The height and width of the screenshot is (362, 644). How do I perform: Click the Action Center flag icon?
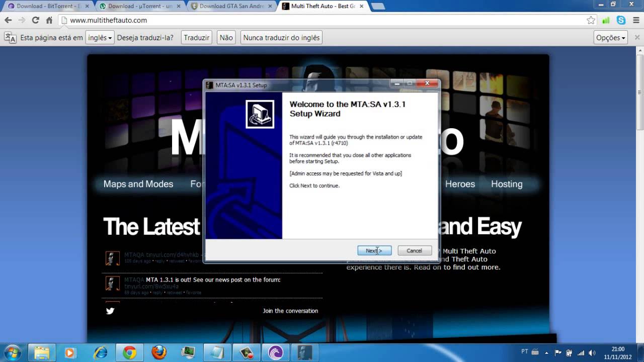(558, 352)
